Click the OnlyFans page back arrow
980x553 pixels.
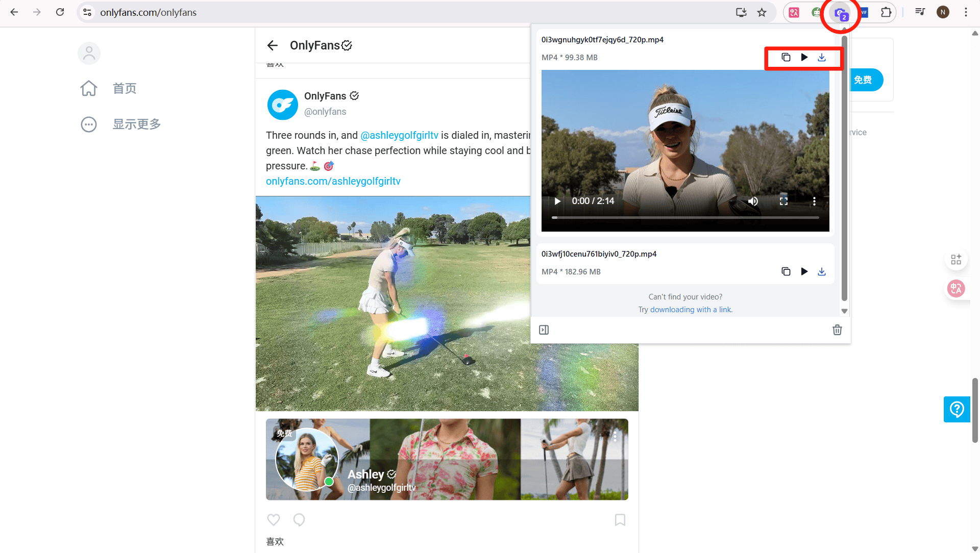[x=273, y=45]
